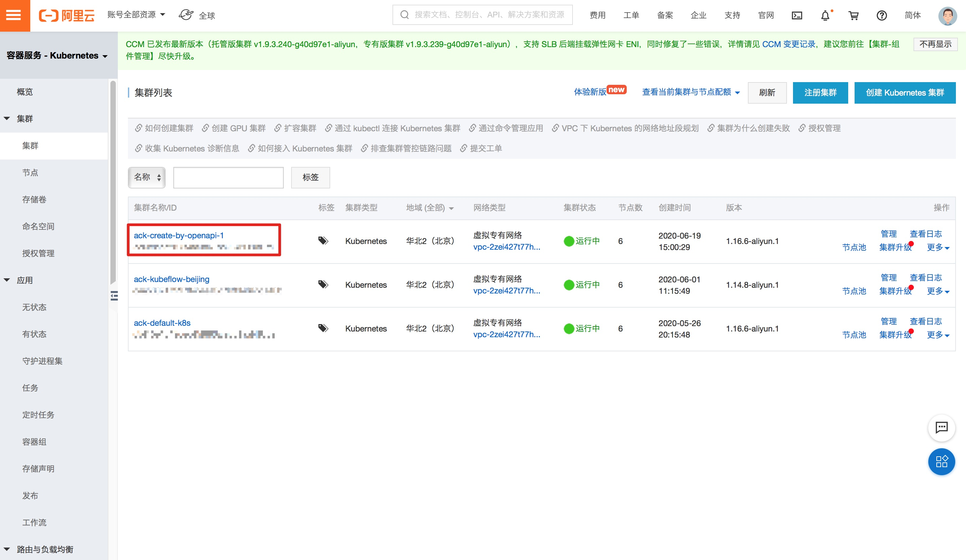Focus the cluster name filter input
Image resolution: width=966 pixels, height=560 pixels.
click(x=229, y=177)
